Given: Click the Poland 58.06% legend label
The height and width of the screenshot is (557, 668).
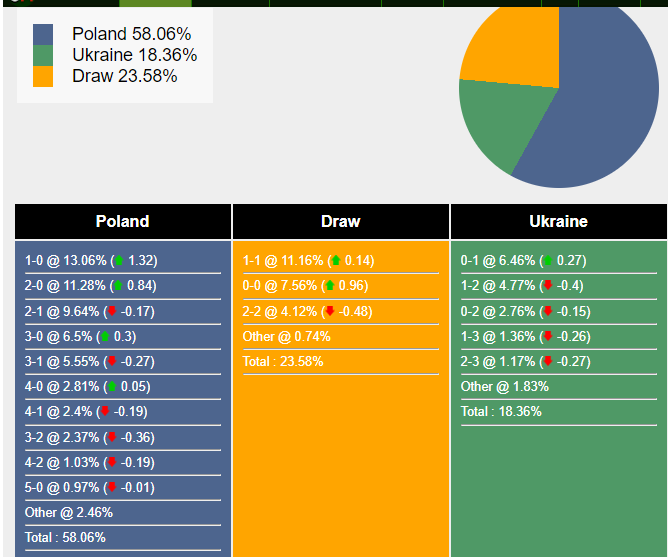Looking at the screenshot, I should (x=131, y=35).
